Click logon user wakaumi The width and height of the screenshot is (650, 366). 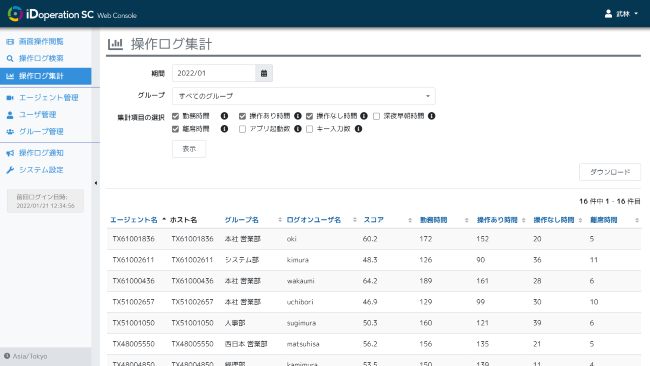(x=301, y=281)
